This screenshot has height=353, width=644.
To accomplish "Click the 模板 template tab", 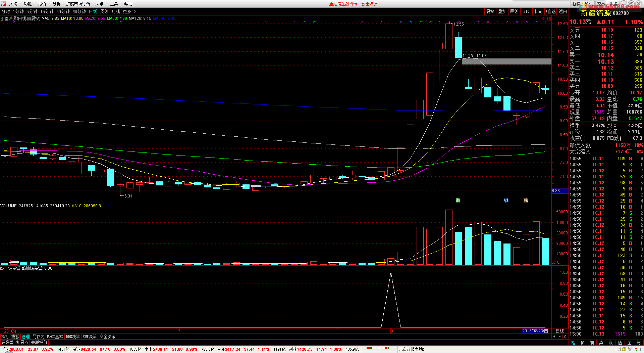I will coord(15,337).
